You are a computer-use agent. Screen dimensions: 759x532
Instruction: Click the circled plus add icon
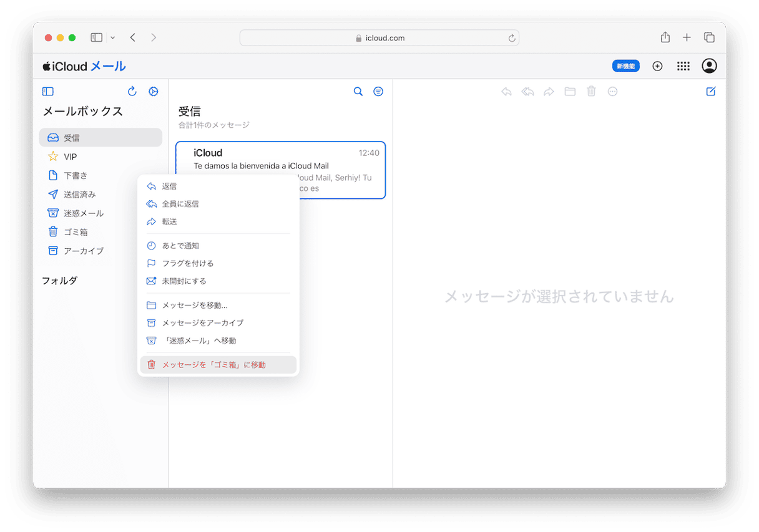(657, 66)
